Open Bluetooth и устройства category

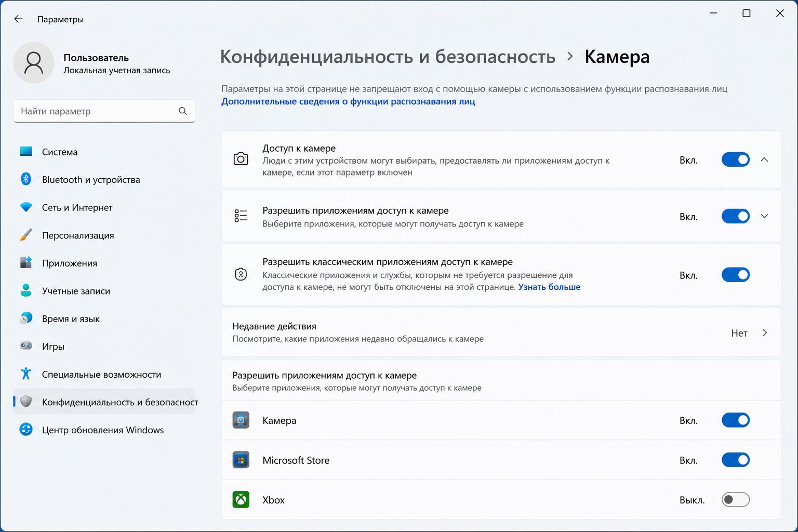click(104, 179)
